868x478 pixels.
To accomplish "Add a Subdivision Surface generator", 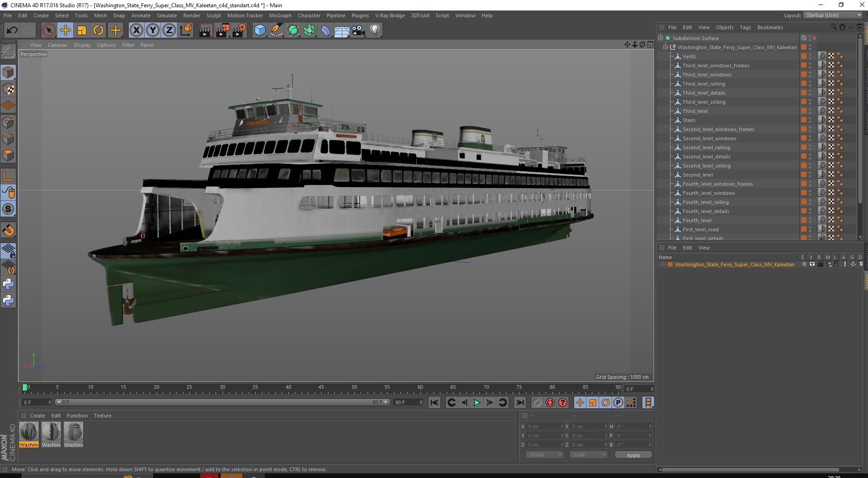I will coord(293,31).
